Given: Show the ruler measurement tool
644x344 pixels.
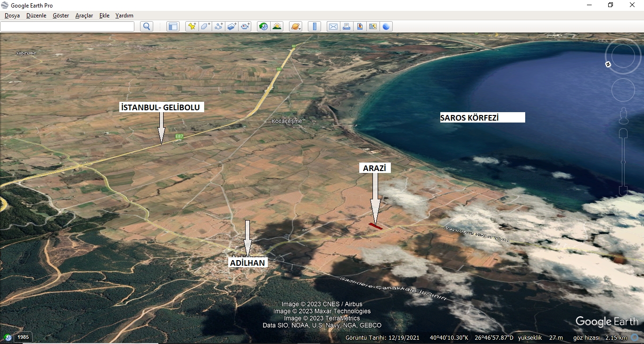Looking at the screenshot, I should (314, 26).
